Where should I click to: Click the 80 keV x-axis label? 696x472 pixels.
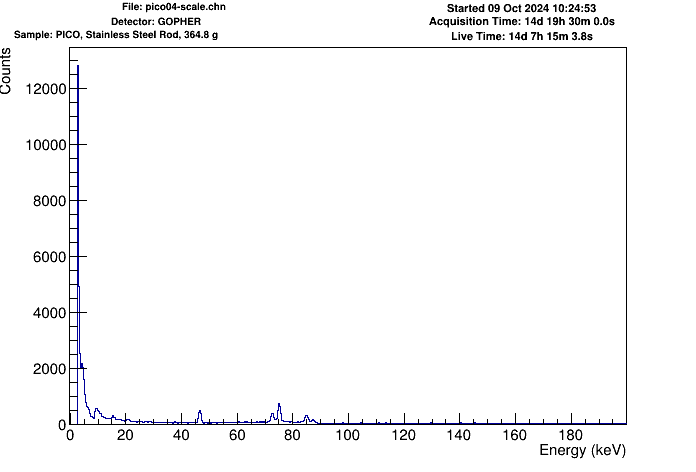point(293,435)
